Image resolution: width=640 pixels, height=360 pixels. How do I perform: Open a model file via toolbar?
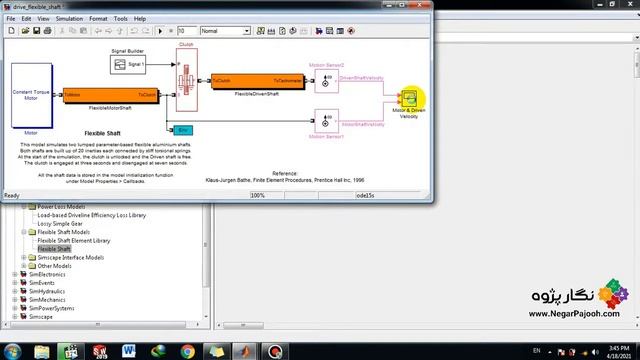click(25, 31)
